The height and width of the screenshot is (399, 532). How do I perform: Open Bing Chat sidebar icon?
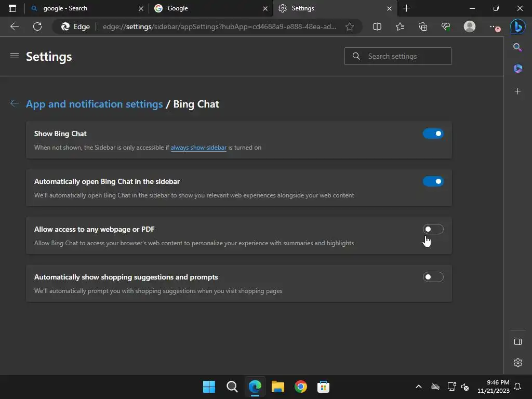tap(518, 26)
